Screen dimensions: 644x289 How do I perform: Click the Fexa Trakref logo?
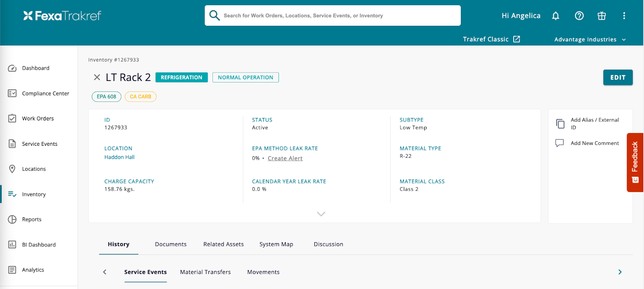(x=62, y=16)
